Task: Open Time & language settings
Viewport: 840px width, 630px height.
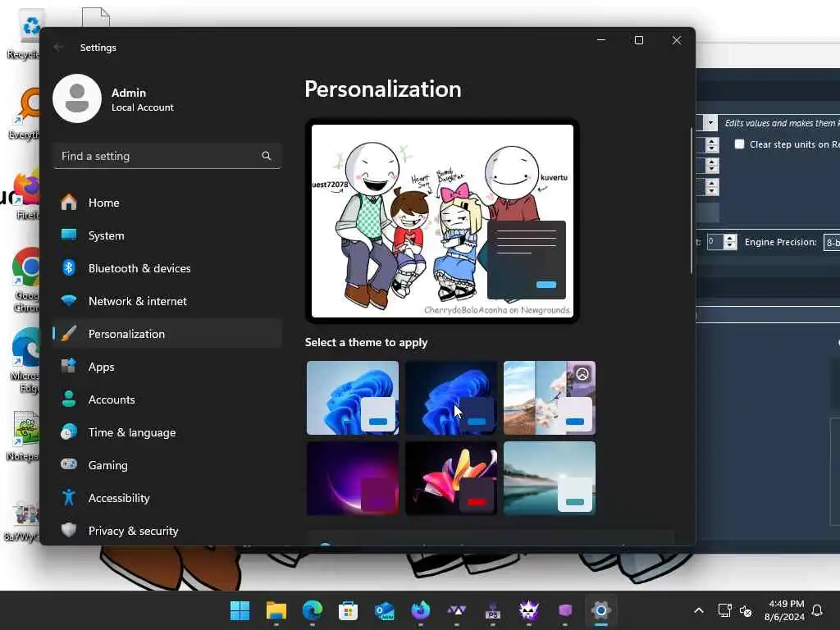Action: coord(167,432)
